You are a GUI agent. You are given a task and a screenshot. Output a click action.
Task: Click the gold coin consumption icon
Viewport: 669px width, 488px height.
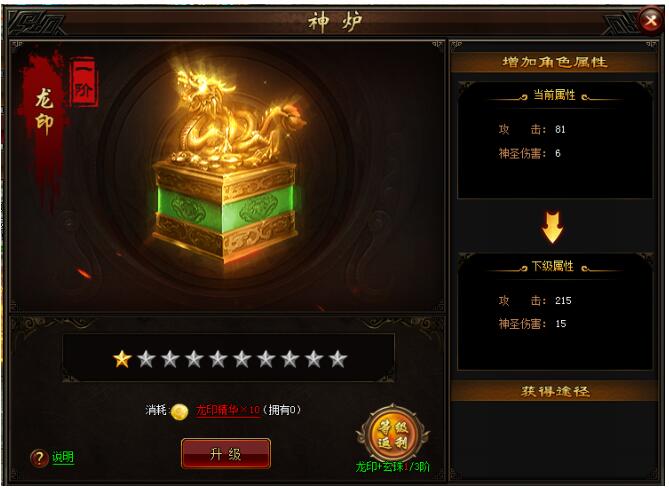click(x=180, y=411)
